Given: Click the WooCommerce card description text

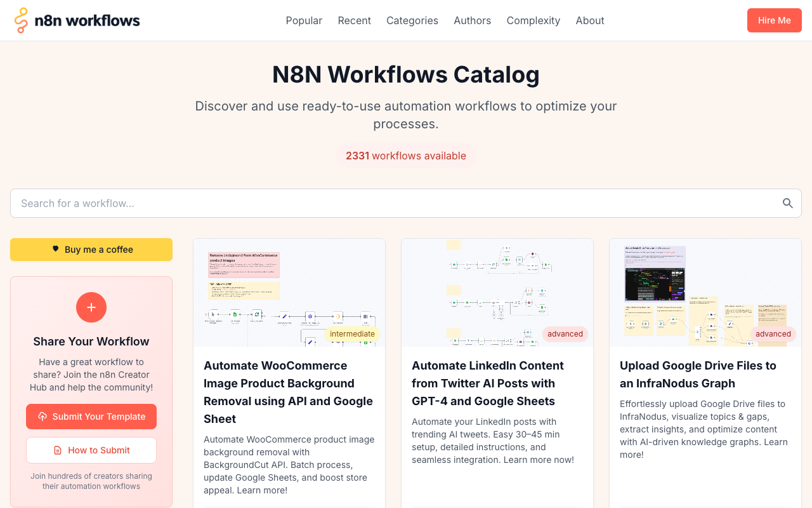Looking at the screenshot, I should [289, 465].
